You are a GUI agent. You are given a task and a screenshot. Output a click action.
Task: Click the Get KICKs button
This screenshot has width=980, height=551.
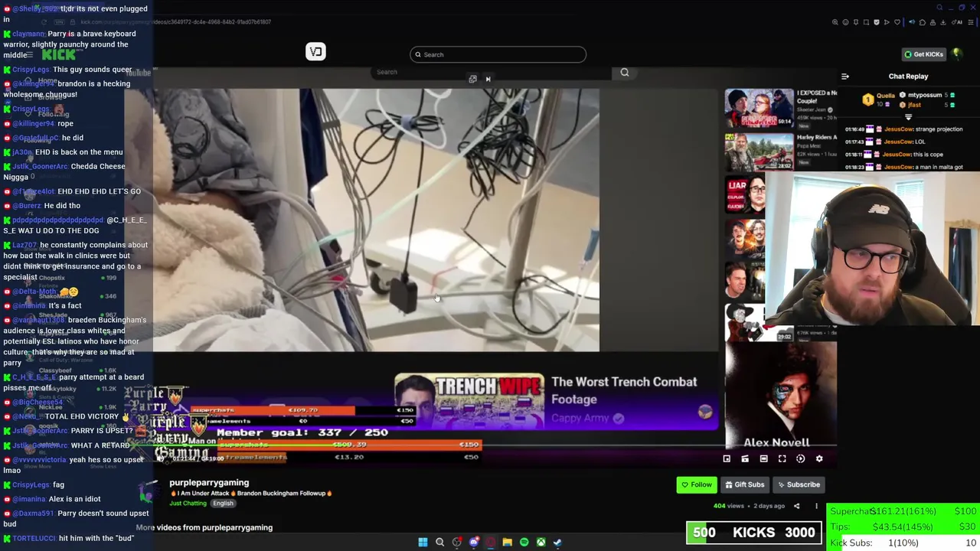pyautogui.click(x=924, y=54)
